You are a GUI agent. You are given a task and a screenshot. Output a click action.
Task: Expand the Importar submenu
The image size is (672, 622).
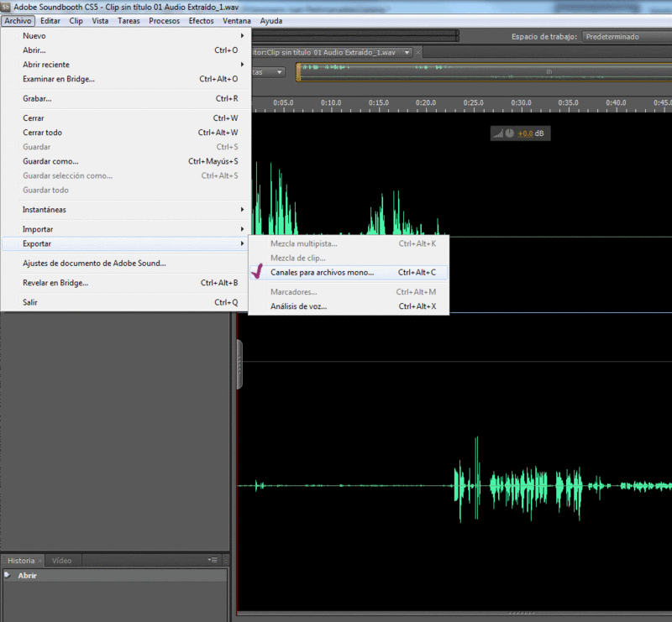[x=125, y=229]
